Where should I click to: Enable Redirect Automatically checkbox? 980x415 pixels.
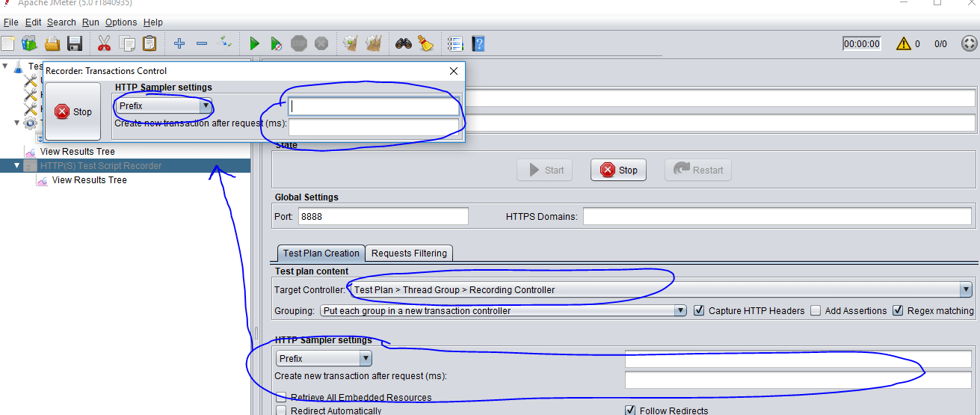coord(281,411)
